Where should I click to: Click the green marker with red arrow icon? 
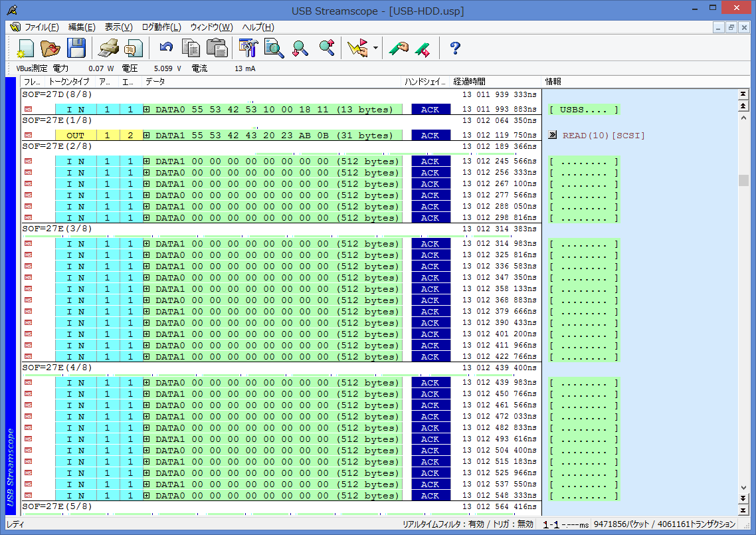click(423, 49)
